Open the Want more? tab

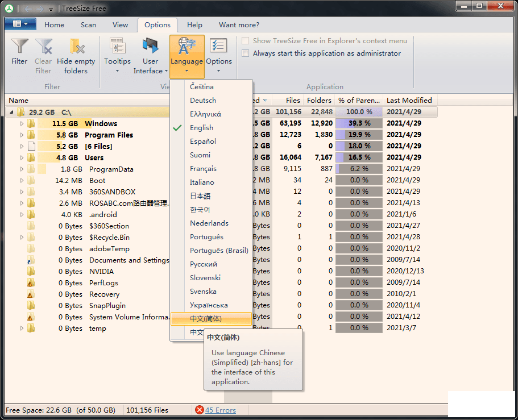coord(239,25)
